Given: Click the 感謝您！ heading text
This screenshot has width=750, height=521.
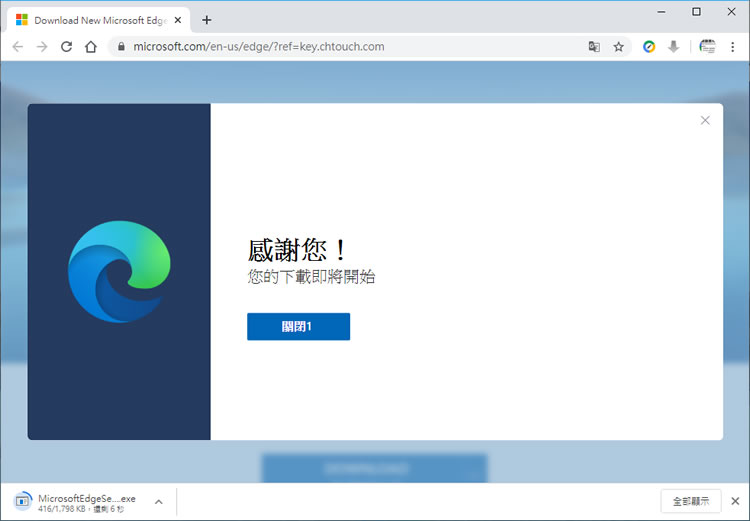Looking at the screenshot, I should [x=297, y=250].
